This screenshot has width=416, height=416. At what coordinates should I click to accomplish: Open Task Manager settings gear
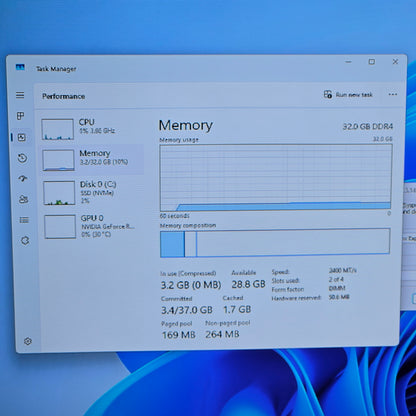click(x=28, y=341)
